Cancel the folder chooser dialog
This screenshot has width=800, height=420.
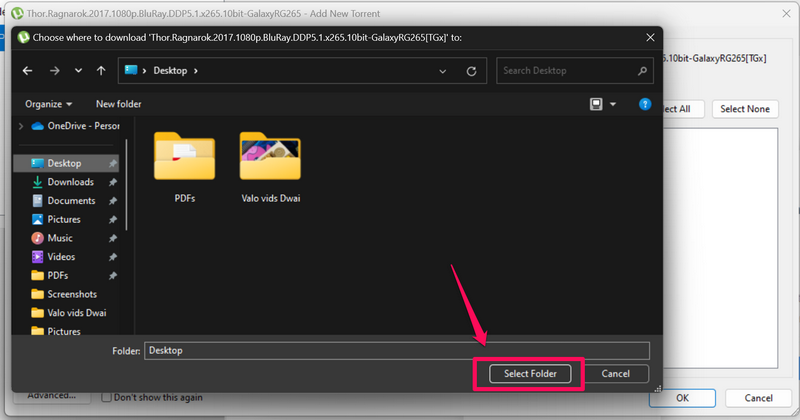pos(615,374)
